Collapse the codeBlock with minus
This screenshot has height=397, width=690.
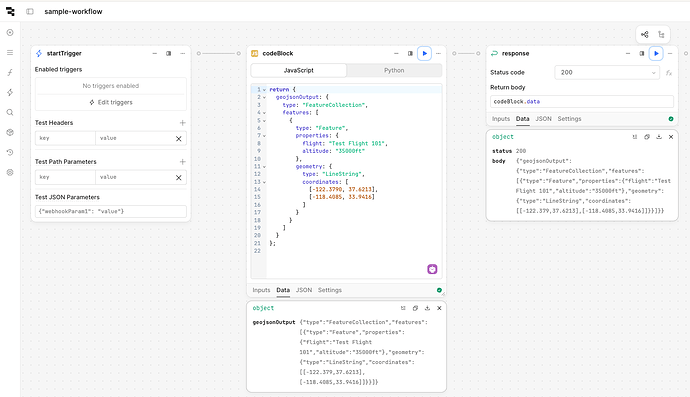tap(396, 53)
